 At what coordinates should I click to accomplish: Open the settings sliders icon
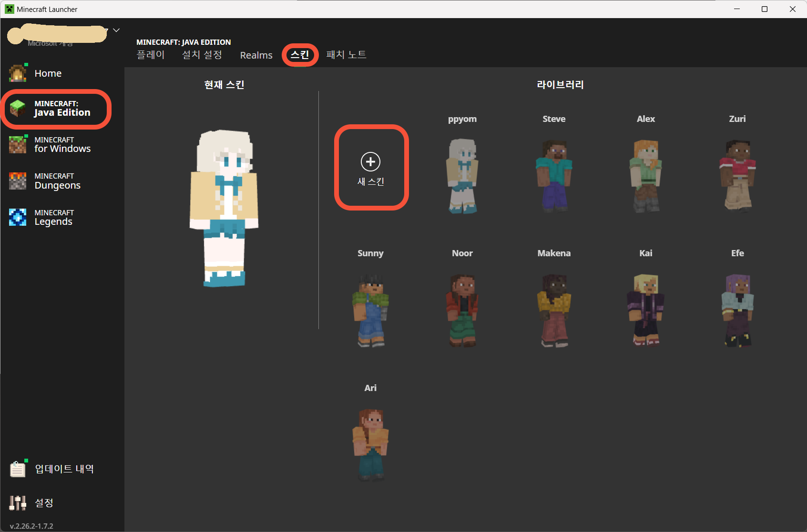click(x=18, y=503)
